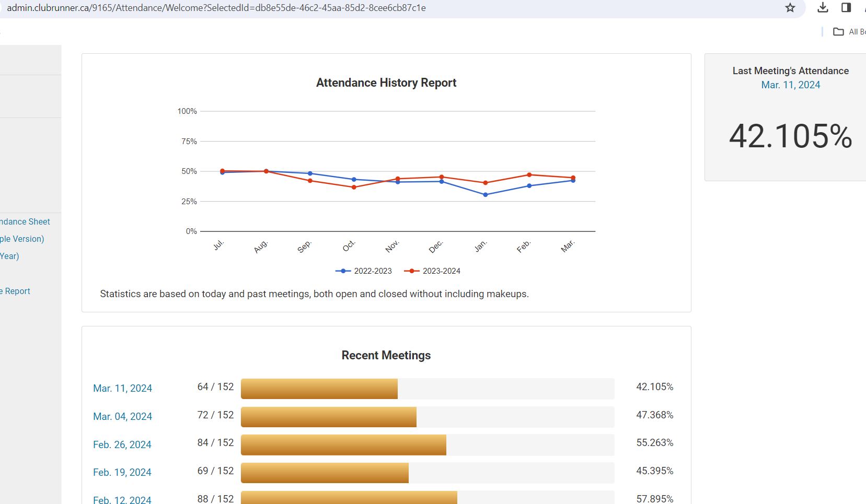Open the Mar. 11, 2024 last meeting link
The image size is (866, 504).
790,85
